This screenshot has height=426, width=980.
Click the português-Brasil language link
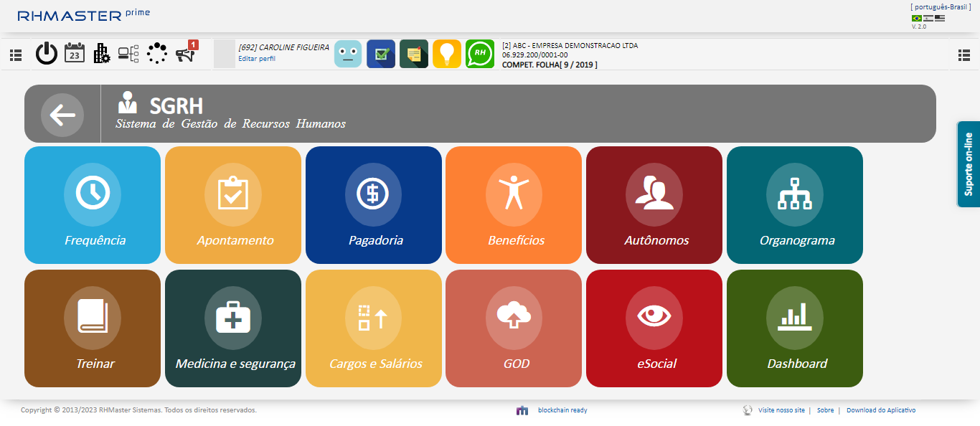pos(941,6)
